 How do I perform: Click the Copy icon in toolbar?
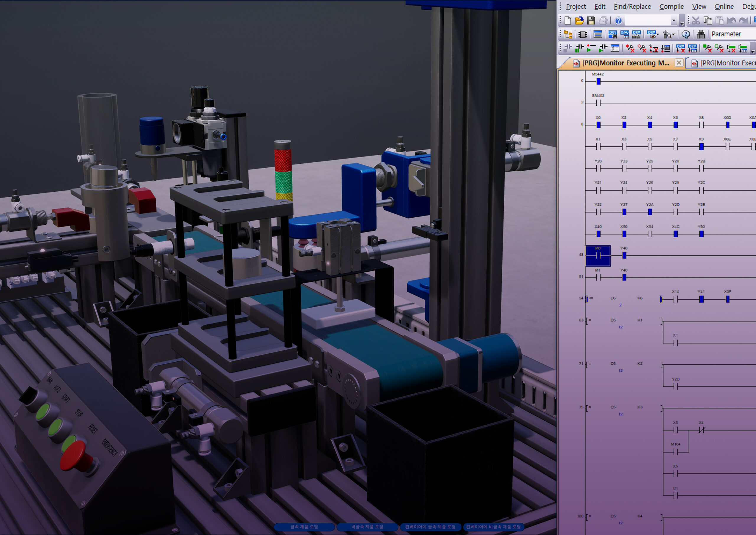tap(708, 20)
